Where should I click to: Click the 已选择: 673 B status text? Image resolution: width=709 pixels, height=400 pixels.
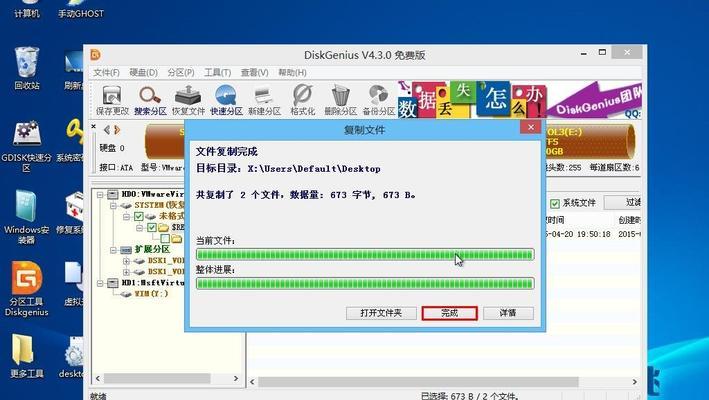click(468, 396)
